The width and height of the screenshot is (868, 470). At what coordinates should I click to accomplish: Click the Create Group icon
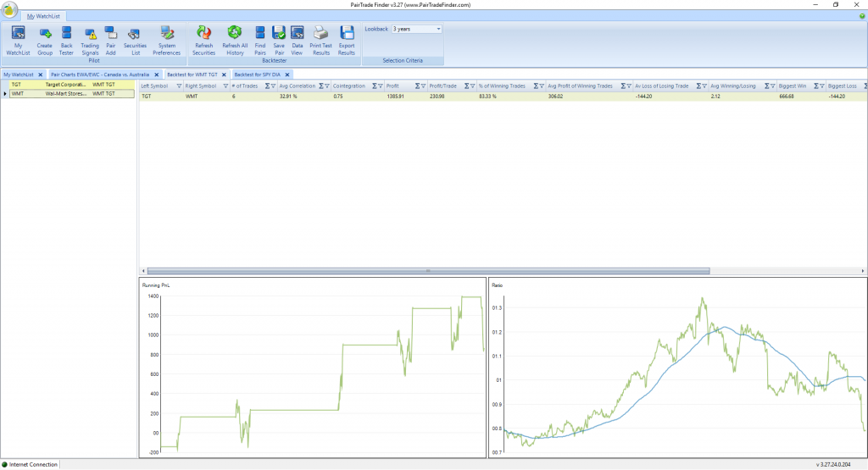point(44,39)
